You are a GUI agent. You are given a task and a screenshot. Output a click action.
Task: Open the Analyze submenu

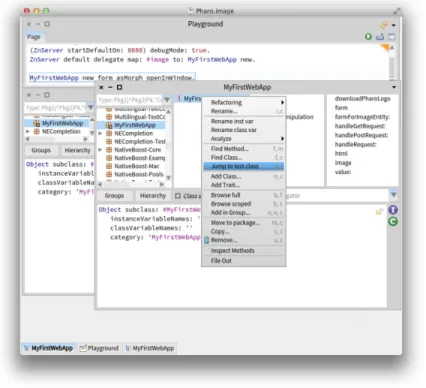coord(244,139)
